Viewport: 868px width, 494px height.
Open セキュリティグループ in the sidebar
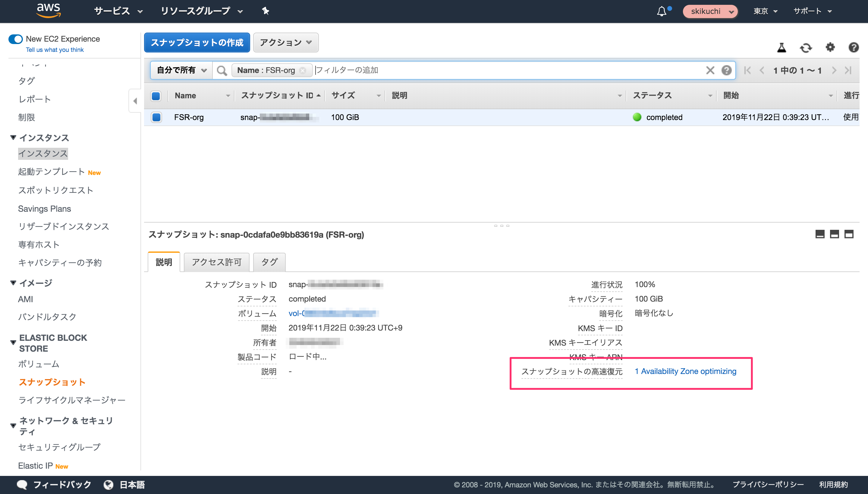[x=59, y=447]
